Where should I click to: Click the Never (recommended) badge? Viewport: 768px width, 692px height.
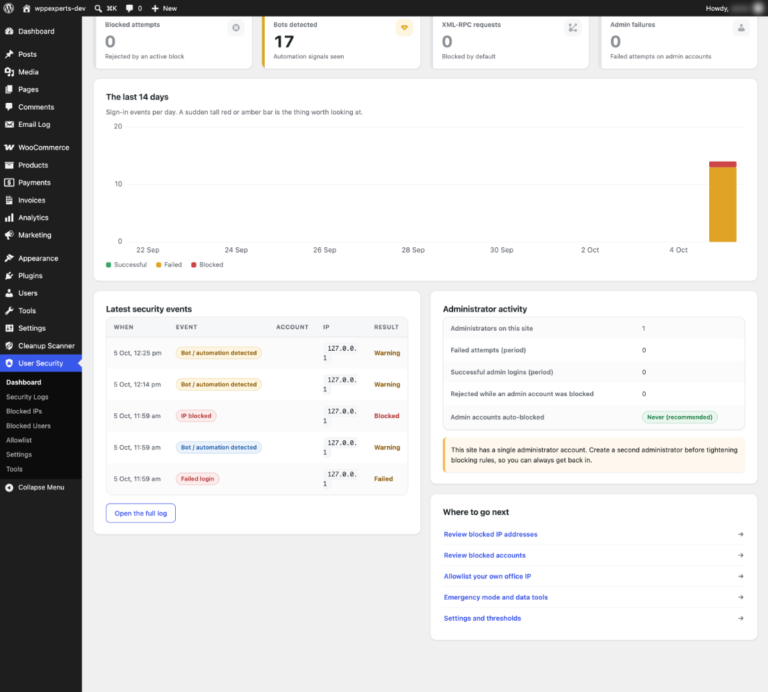679,417
